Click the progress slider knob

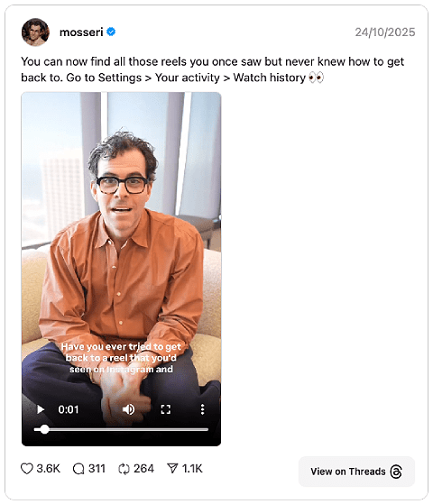(45, 429)
